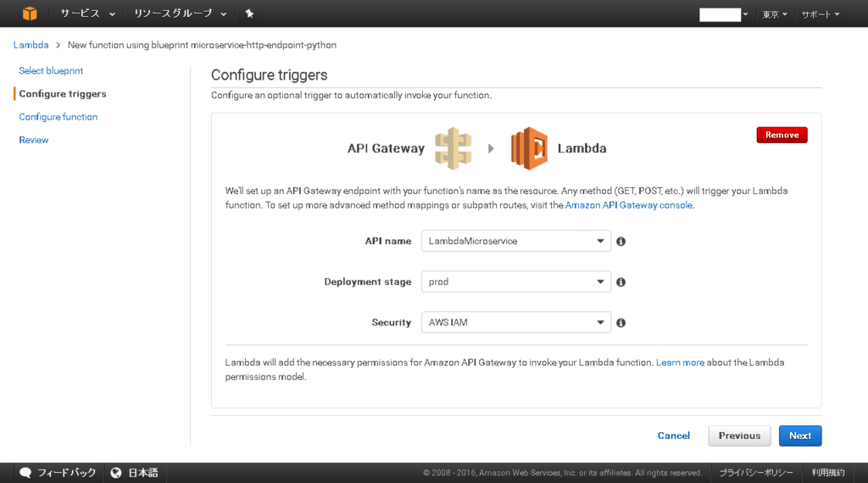Click the arrow between API Gateway and Lambda

[x=491, y=148]
